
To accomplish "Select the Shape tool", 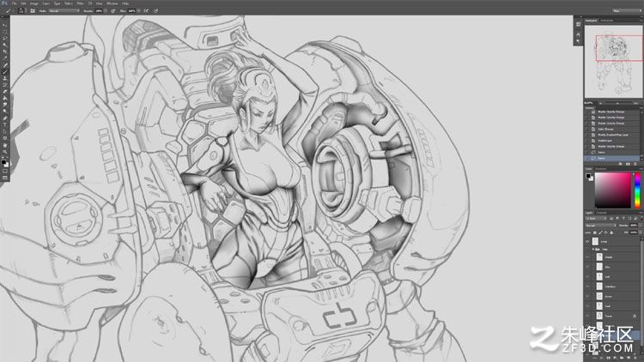I will tap(5, 138).
